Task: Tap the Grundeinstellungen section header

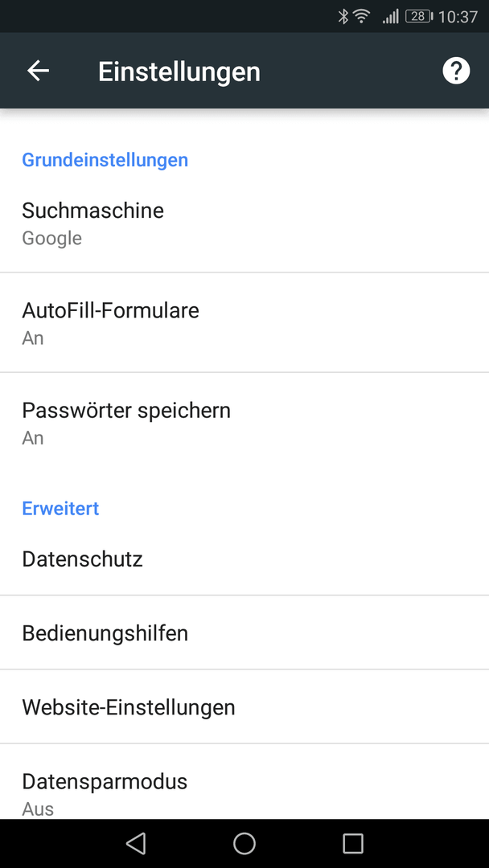Action: 105,160
